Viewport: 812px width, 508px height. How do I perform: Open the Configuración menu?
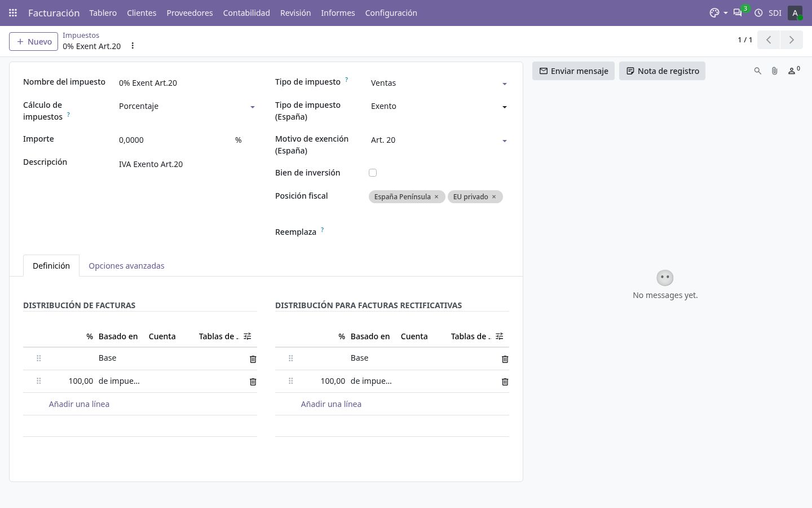tap(391, 12)
